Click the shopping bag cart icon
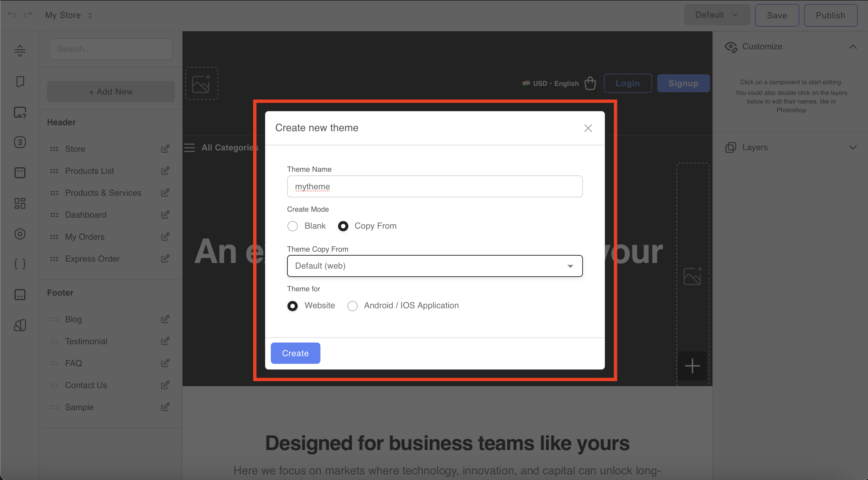The image size is (868, 480). click(590, 83)
